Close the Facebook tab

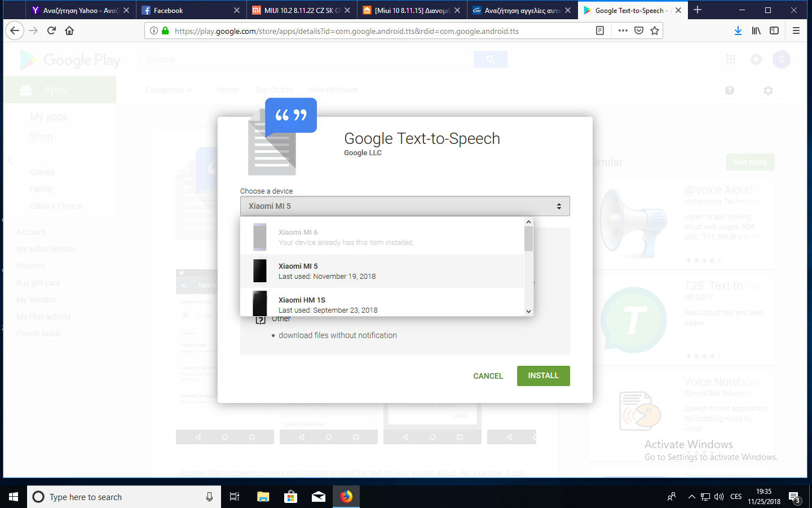pyautogui.click(x=237, y=10)
